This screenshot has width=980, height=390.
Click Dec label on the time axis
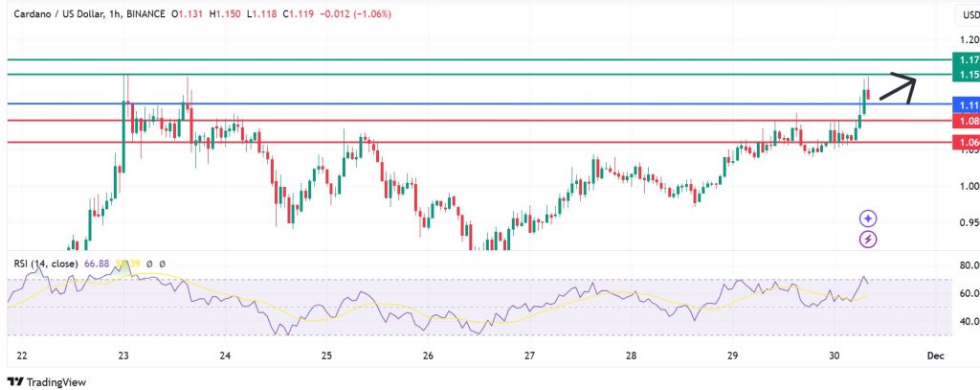[936, 355]
